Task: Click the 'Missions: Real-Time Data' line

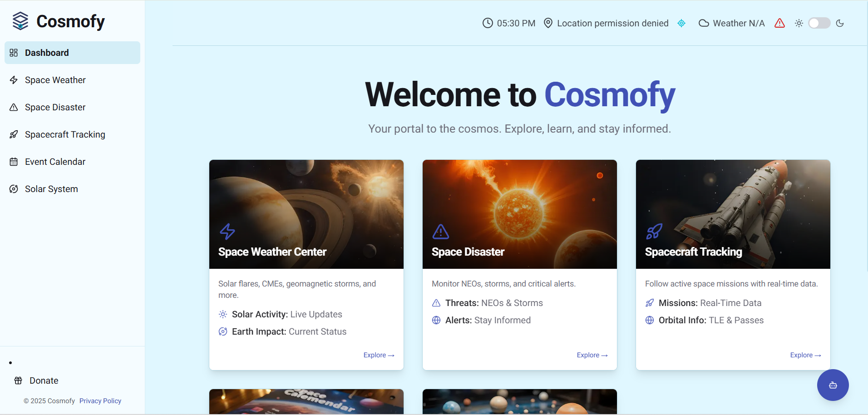Action: (x=710, y=303)
